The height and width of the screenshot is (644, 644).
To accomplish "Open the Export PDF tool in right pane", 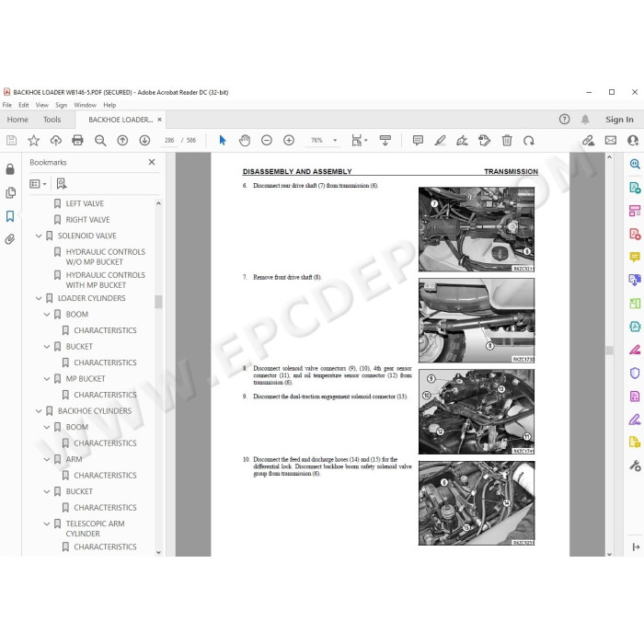I will 635,188.
